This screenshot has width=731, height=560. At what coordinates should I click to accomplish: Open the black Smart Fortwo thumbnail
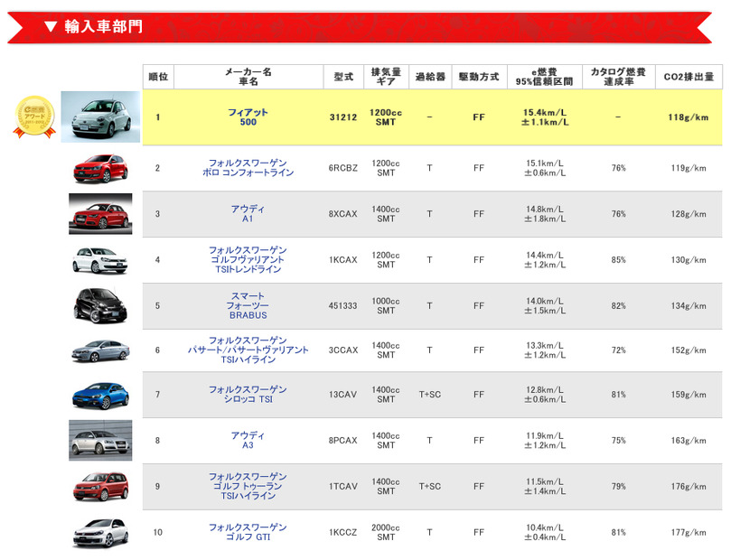[100, 305]
